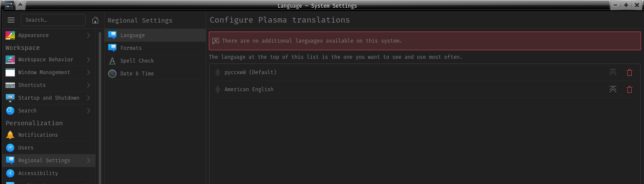Screen dimensions: 644x184
Task: Expand Window Management chevron
Action: (x=88, y=72)
